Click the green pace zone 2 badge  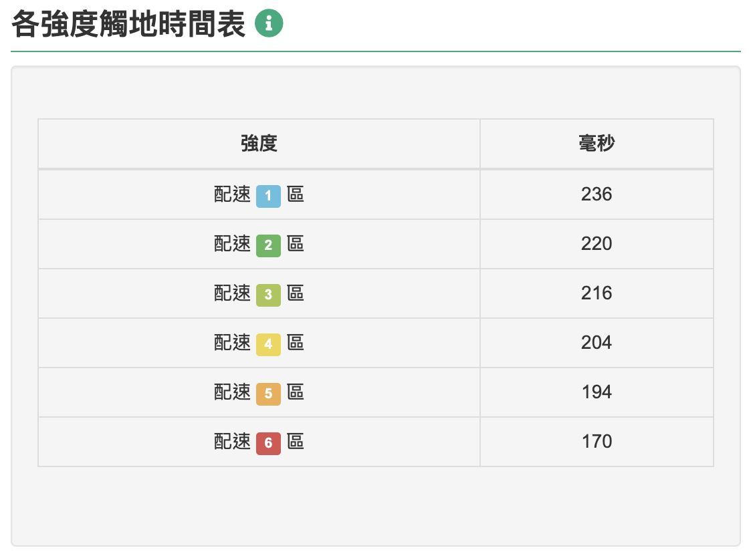[x=268, y=245]
